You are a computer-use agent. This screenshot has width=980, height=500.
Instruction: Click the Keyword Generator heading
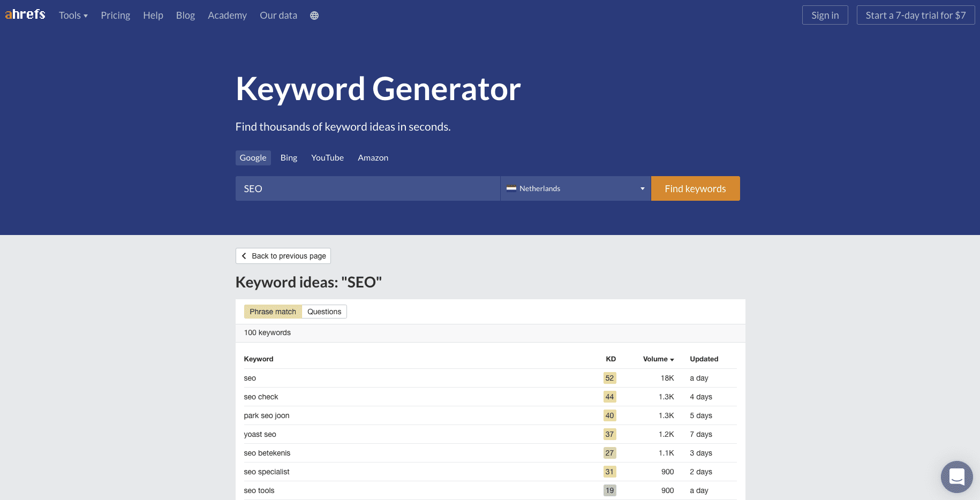point(378,89)
